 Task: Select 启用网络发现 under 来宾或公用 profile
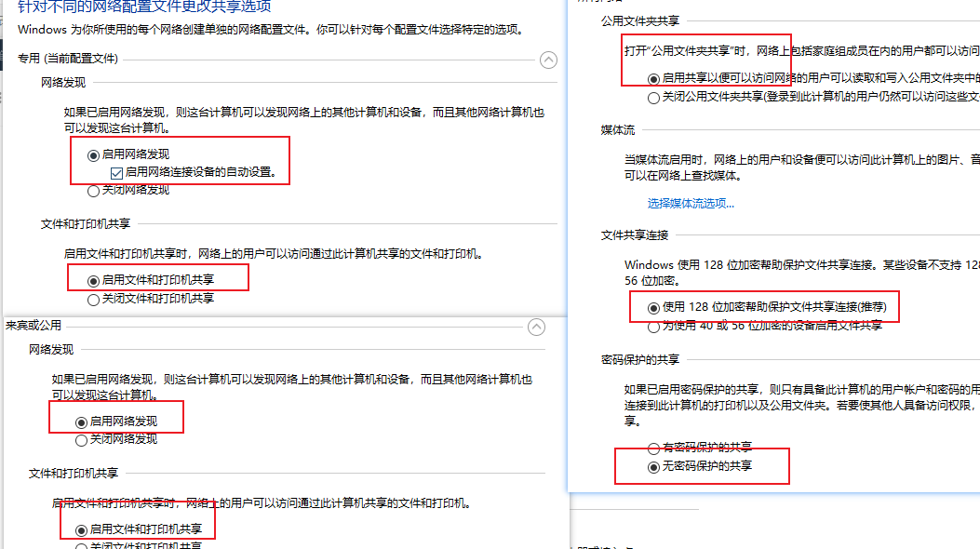[x=81, y=422]
